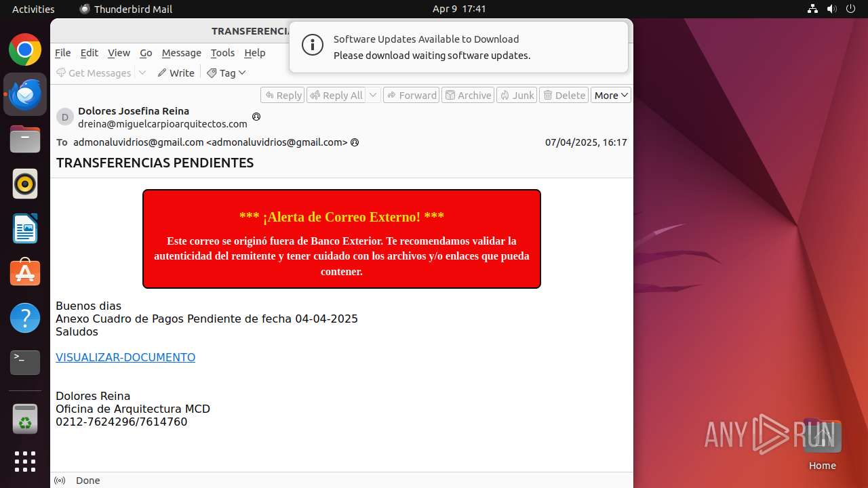Viewport: 868px width, 488px height.
Task: Click sender contact icon beside dreina address
Action: 256,117
